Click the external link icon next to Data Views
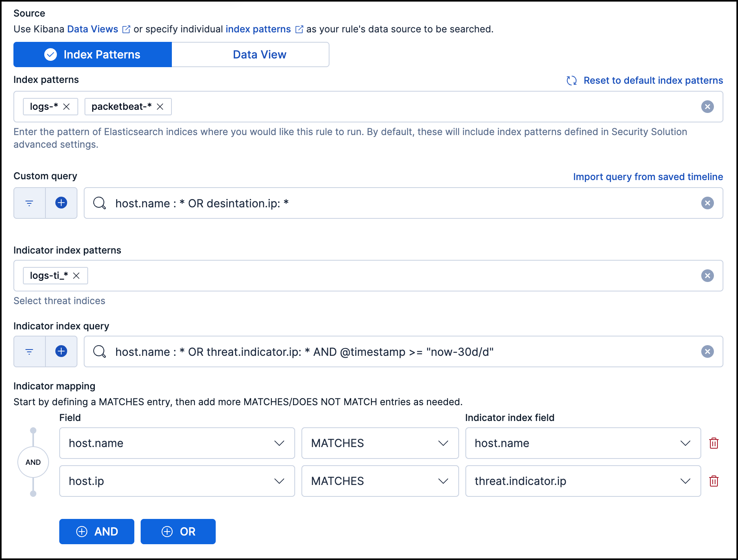 tap(126, 29)
